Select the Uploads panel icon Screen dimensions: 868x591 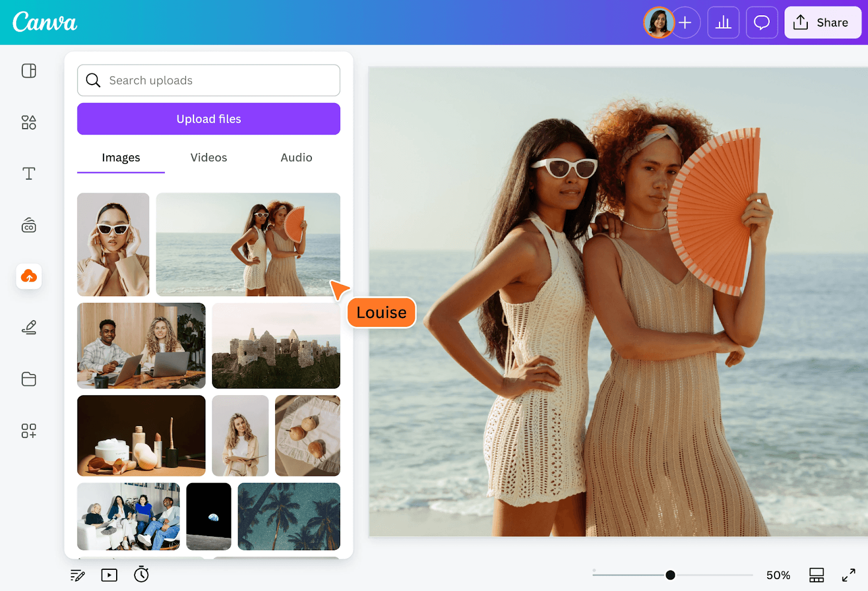(x=28, y=277)
